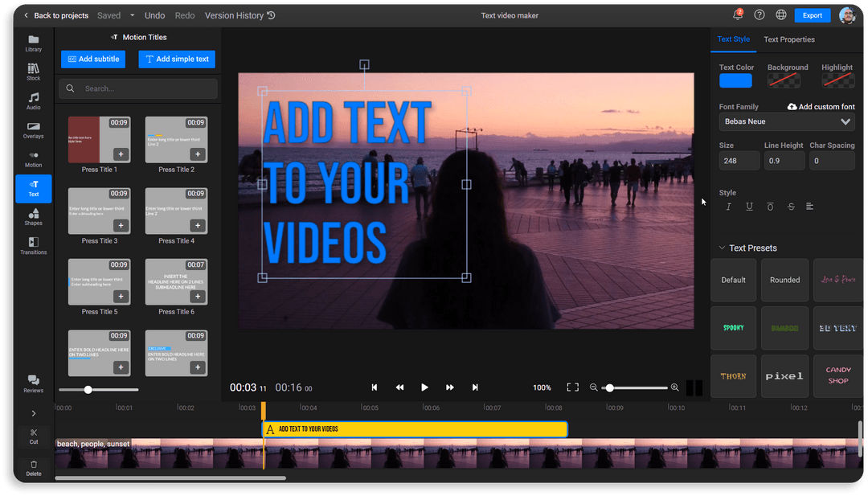
Task: Switch to Text Properties tab
Action: coord(789,39)
